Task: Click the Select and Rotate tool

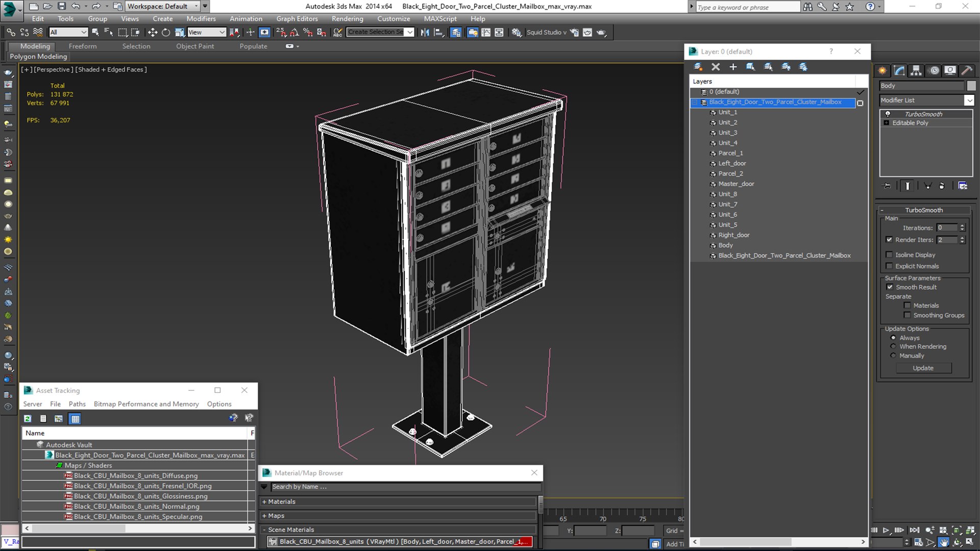Action: click(x=165, y=32)
